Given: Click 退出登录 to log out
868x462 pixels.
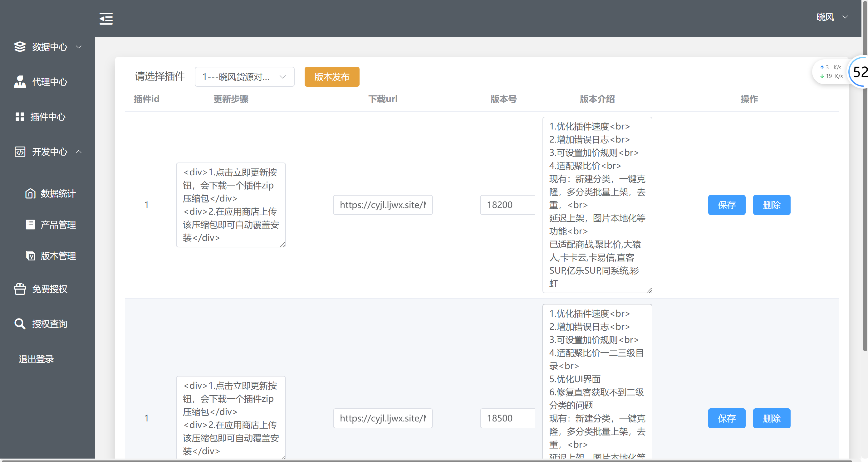Looking at the screenshot, I should click(36, 359).
